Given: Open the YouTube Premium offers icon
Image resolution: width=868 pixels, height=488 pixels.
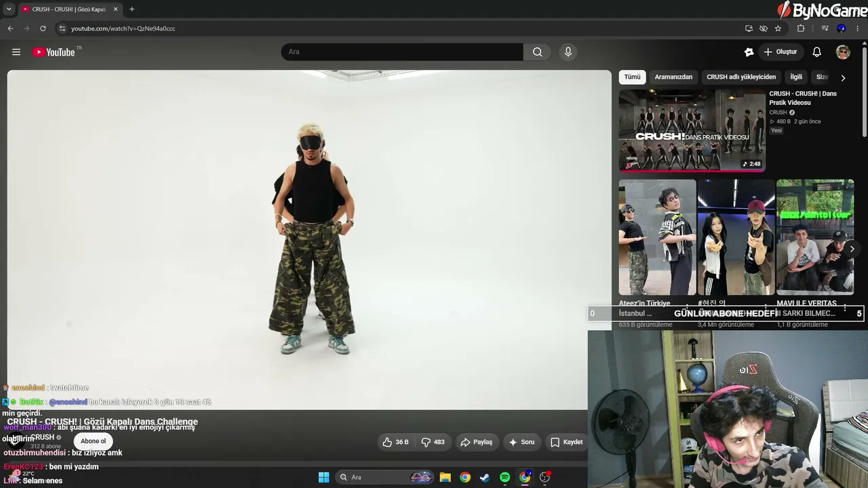Looking at the screenshot, I should click(x=749, y=52).
